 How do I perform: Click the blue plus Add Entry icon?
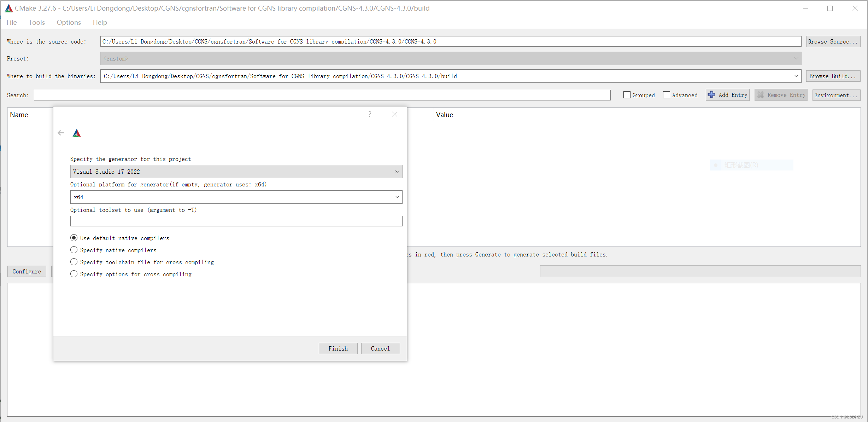pos(712,95)
